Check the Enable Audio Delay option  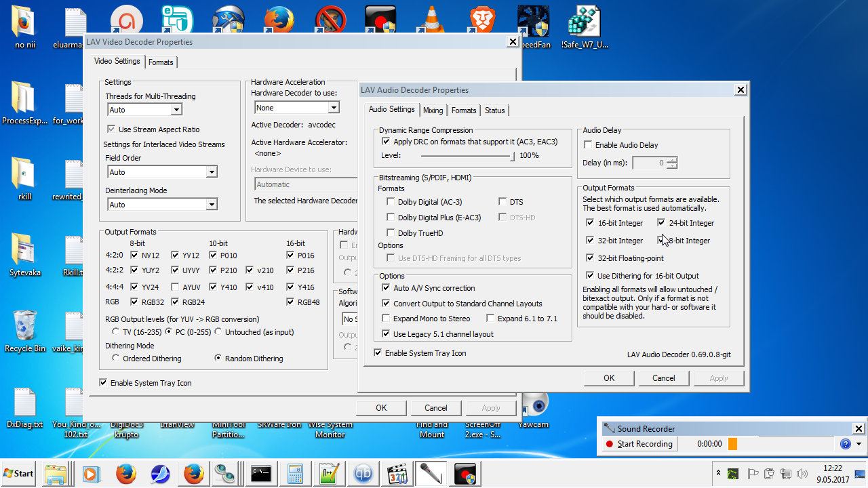(x=589, y=145)
